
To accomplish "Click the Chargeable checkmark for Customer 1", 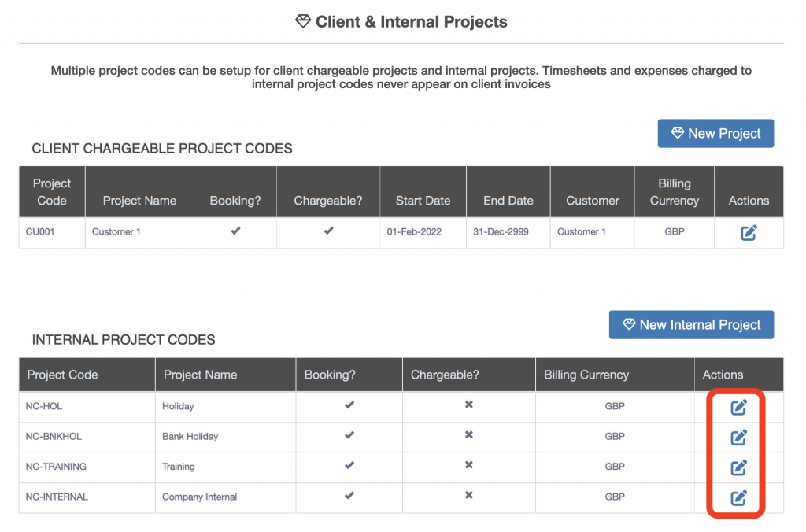I will click(328, 231).
